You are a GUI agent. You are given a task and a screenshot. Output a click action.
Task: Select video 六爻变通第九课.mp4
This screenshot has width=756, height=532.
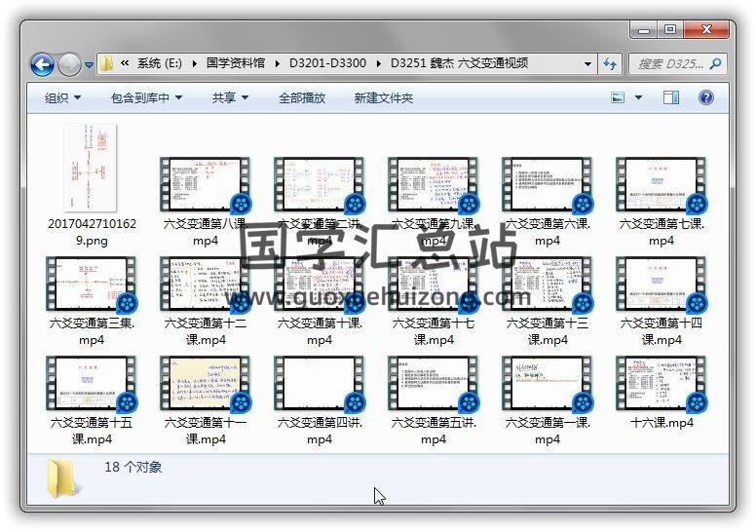coord(433,202)
